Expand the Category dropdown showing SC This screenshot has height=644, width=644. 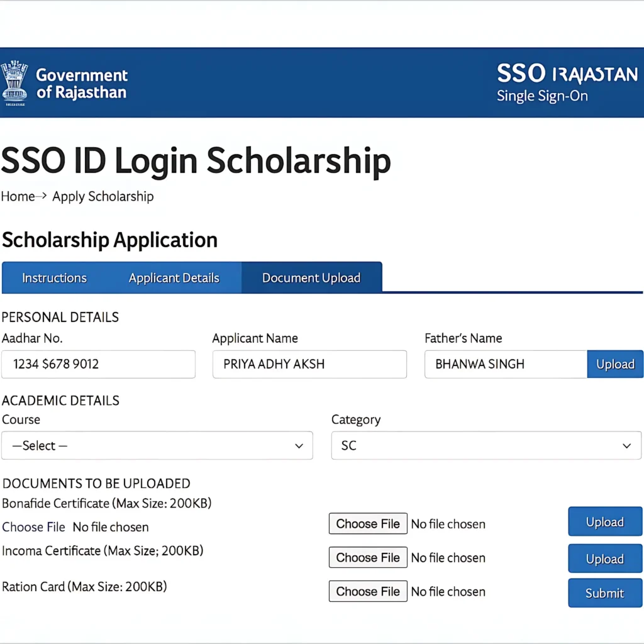click(486, 446)
